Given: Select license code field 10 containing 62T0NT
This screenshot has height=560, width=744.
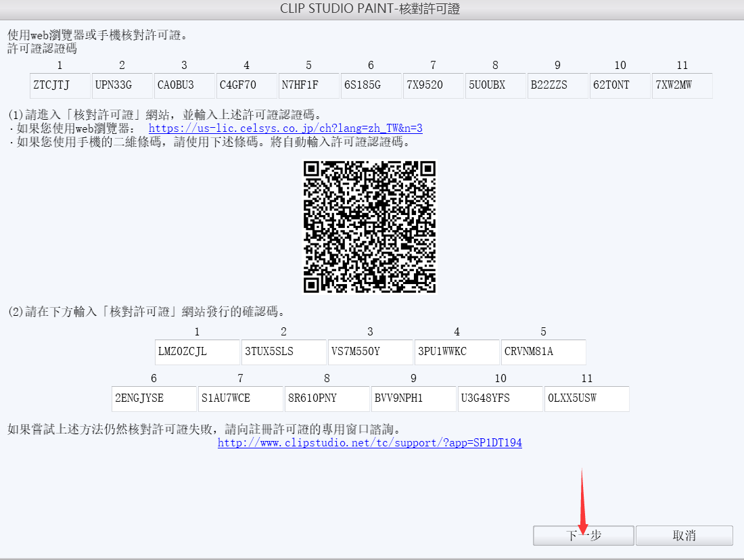Looking at the screenshot, I should [620, 85].
